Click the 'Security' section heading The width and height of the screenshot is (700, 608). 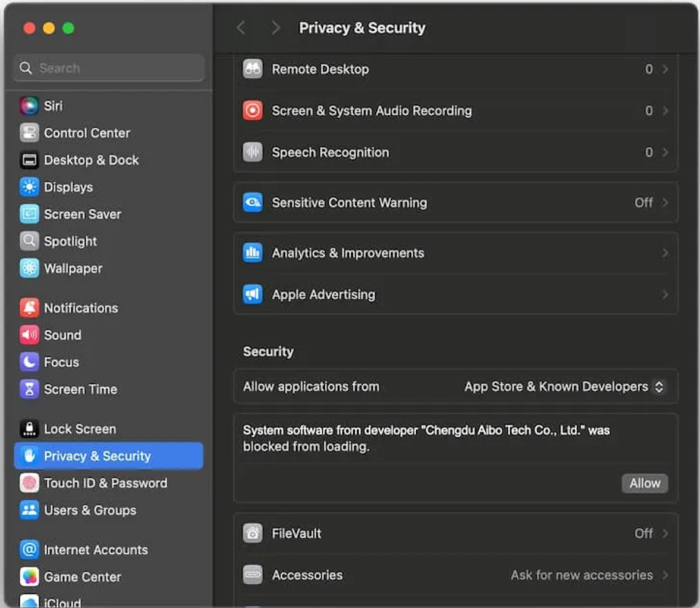tap(268, 351)
